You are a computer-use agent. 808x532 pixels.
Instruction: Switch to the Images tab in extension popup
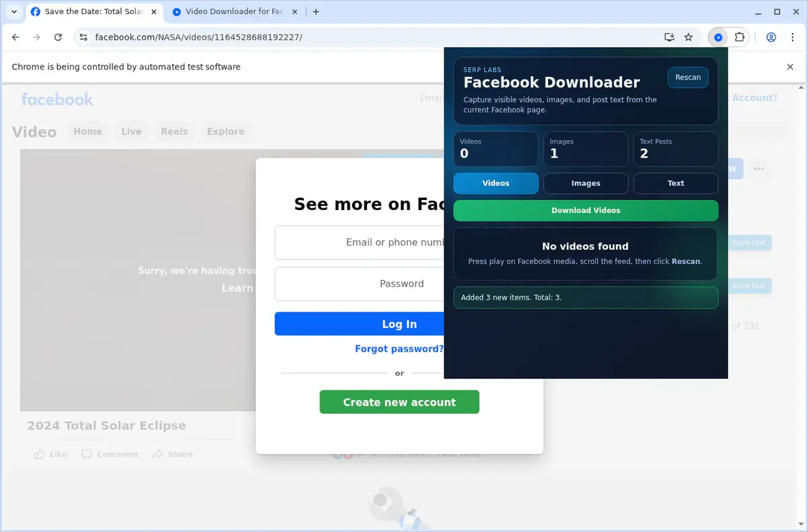[586, 183]
